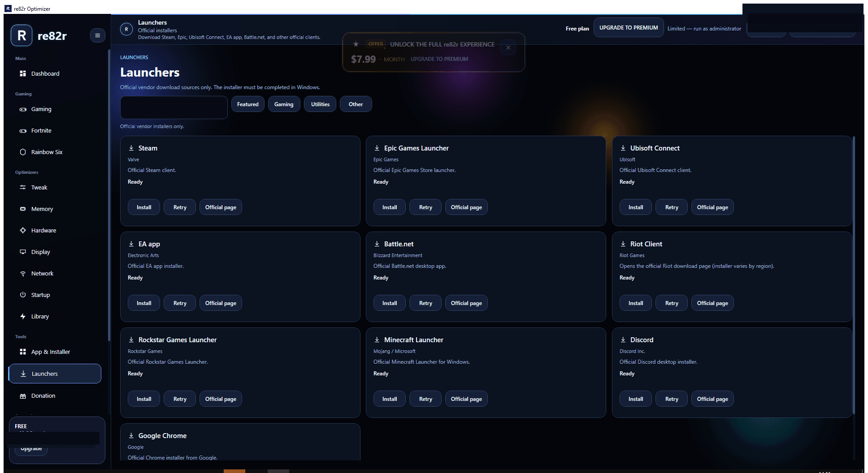Click download icon beside Discord
Viewport: 868px width, 473px height.
(x=623, y=340)
